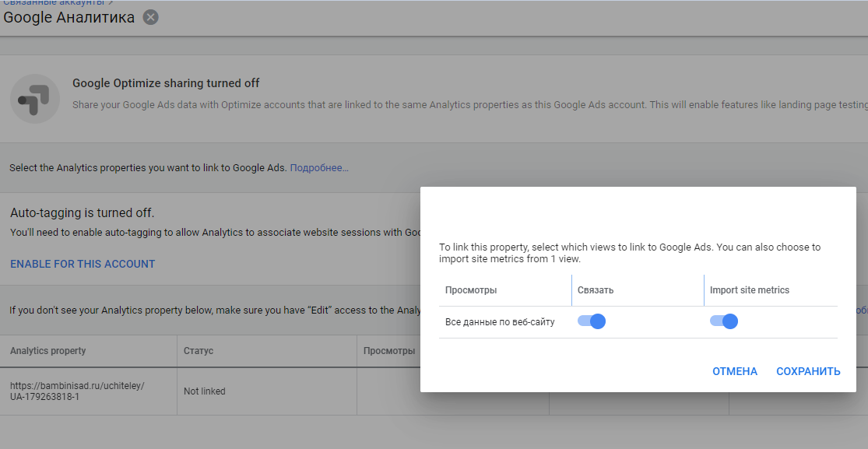Toggle the Связать switch for Все данные по веб-сайту

pos(591,321)
